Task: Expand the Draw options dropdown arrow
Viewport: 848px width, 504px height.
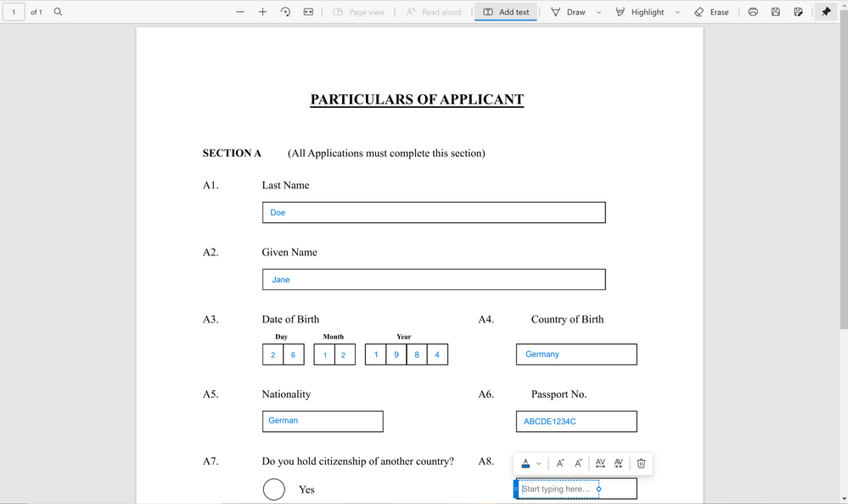Action: 598,13
